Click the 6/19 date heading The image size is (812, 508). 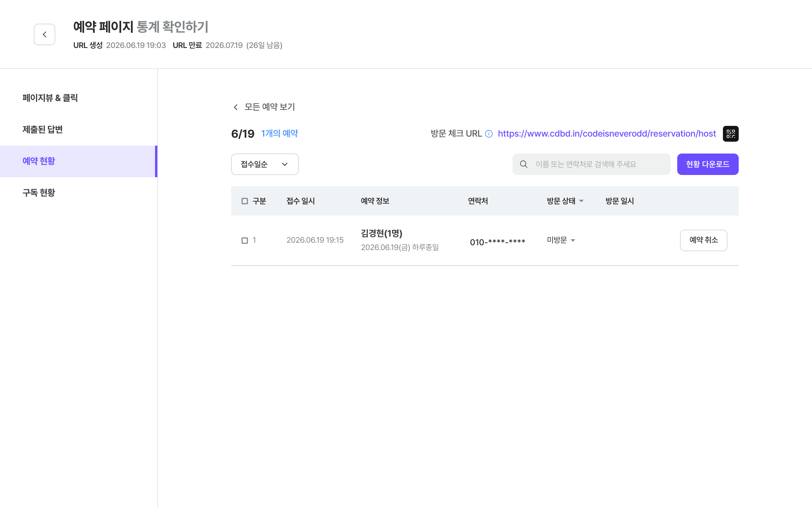coord(242,134)
